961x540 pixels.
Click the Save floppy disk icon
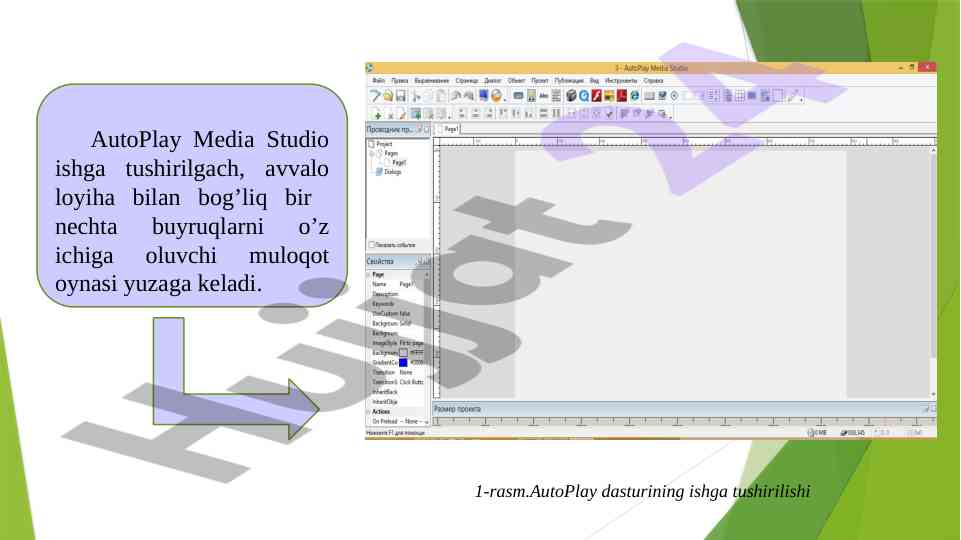point(401,96)
